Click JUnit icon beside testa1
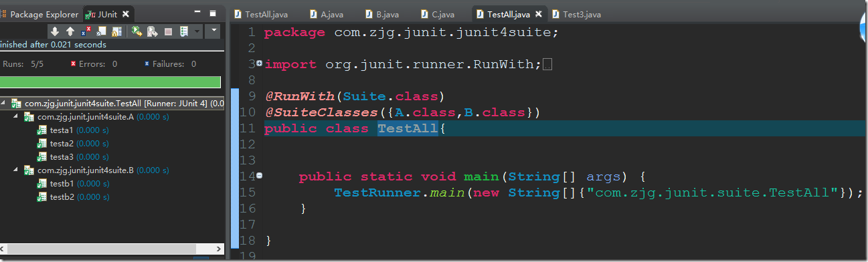This screenshot has height=262, width=868. coord(42,130)
